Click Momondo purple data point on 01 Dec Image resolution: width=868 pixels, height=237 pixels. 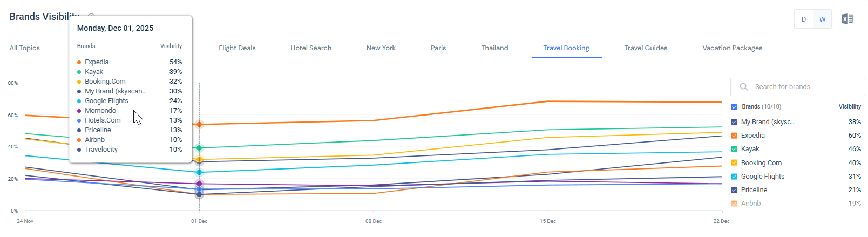pyautogui.click(x=199, y=184)
